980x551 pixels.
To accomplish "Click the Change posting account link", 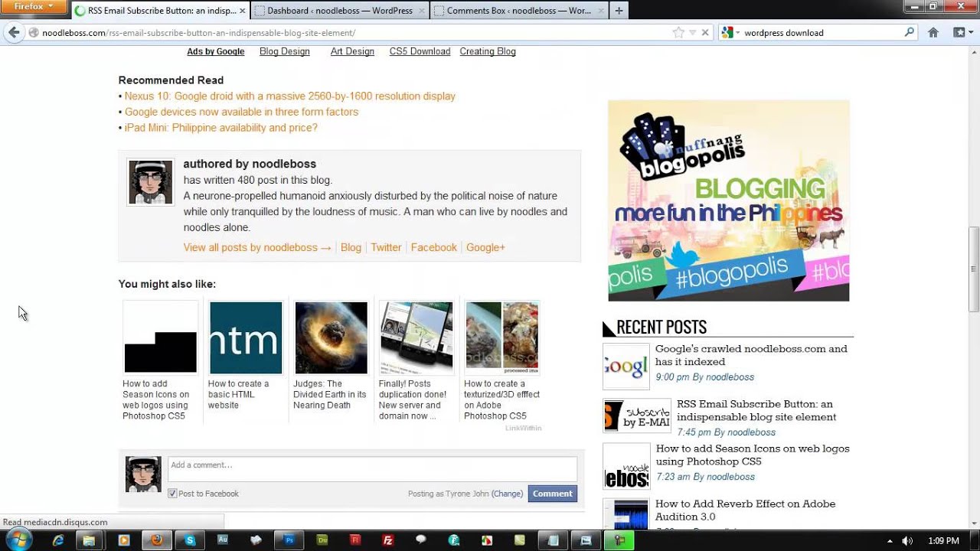I will (x=508, y=494).
